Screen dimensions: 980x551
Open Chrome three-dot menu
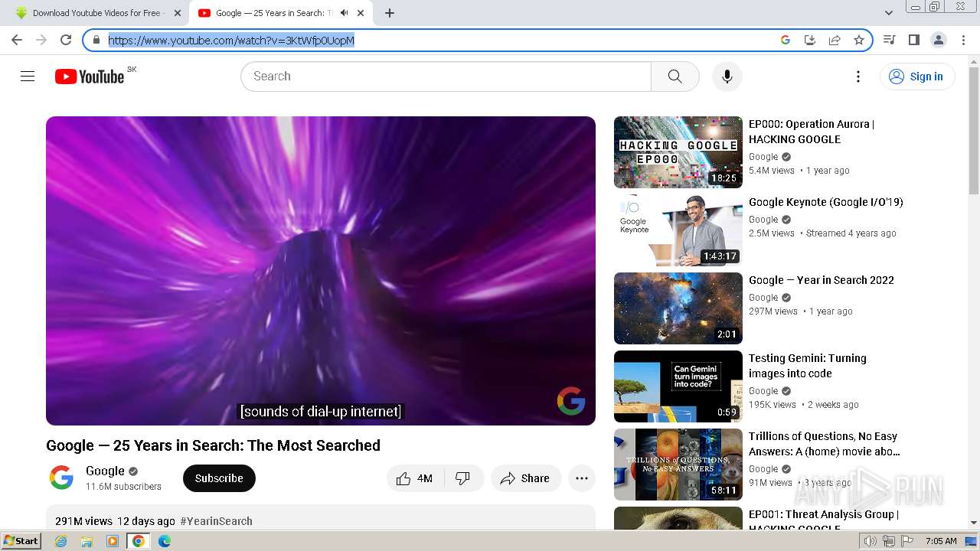click(x=964, y=40)
